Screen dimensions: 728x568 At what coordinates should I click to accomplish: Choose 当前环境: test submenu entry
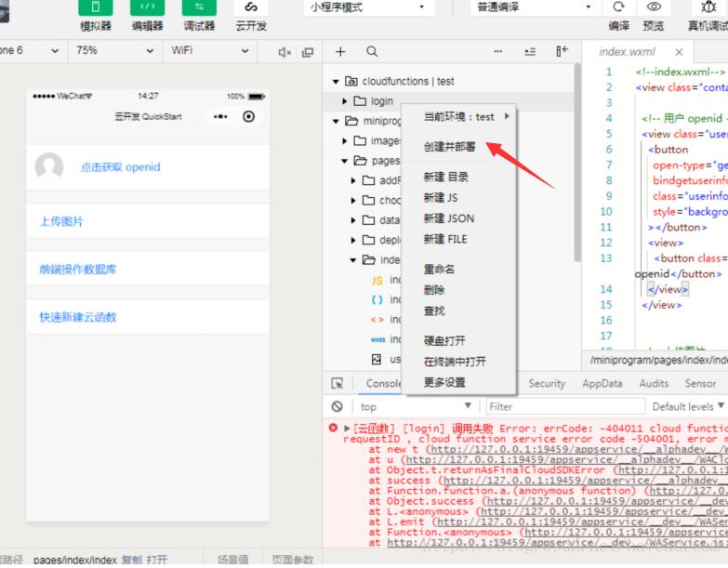[459, 117]
